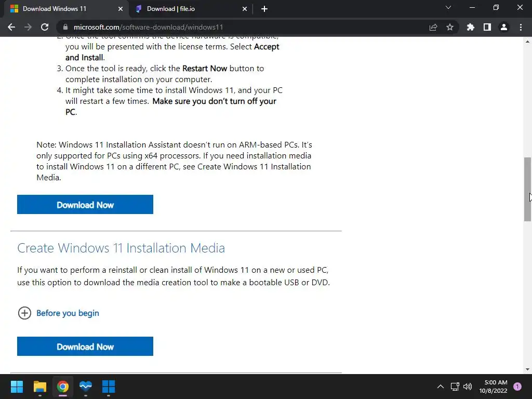Click Download Now under Installation Assistant
The image size is (532, 399).
85,205
